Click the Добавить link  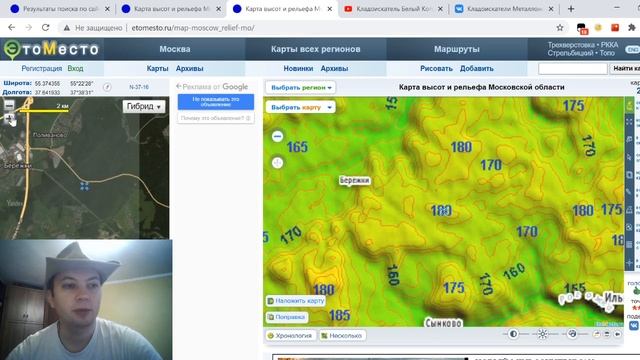click(x=477, y=69)
